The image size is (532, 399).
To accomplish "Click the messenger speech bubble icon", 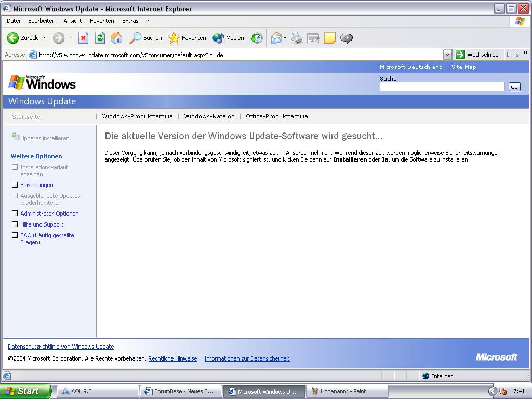I will click(x=347, y=38).
